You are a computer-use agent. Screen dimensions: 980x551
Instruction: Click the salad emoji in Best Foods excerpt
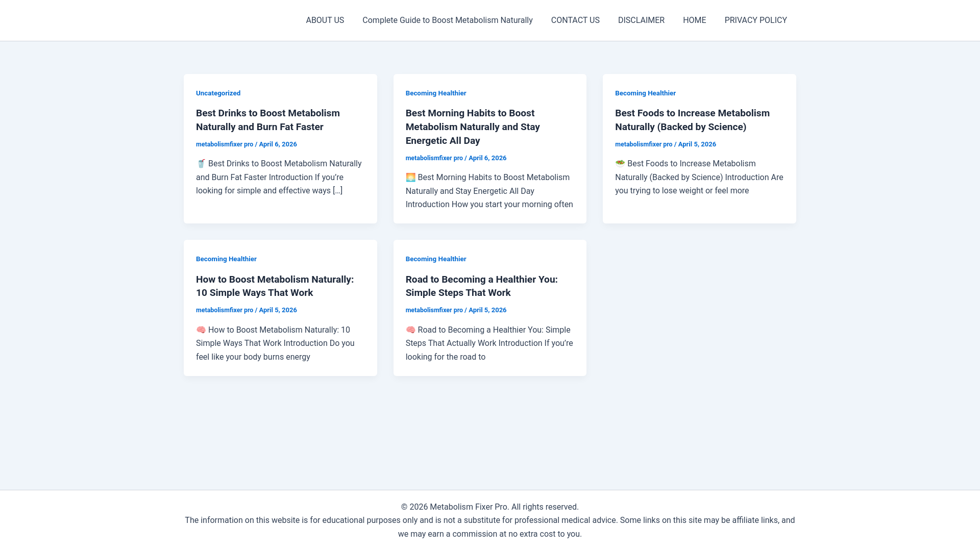(620, 163)
